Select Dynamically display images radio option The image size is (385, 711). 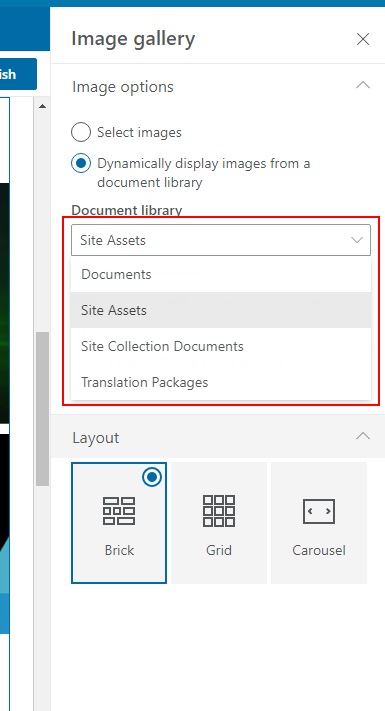pyautogui.click(x=81, y=163)
